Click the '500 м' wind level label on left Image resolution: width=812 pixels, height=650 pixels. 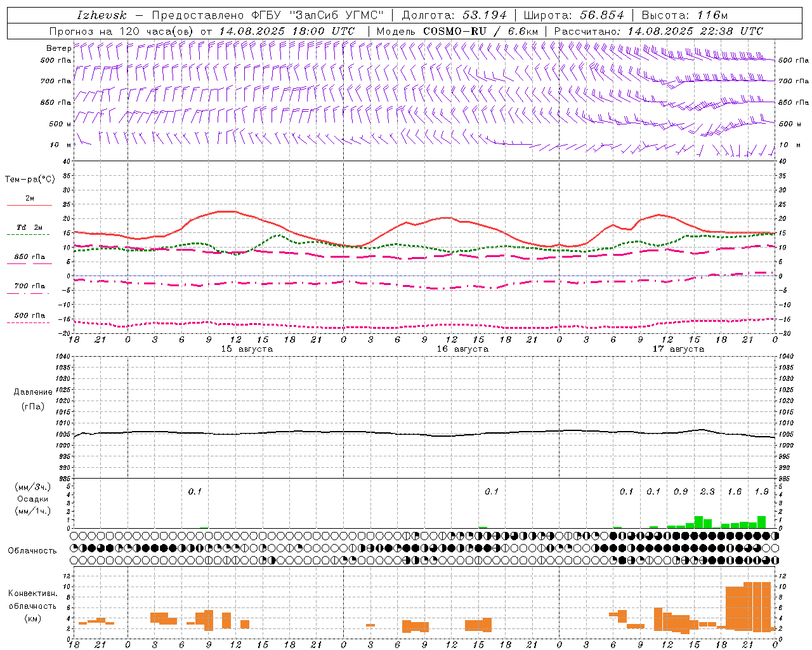[60, 124]
